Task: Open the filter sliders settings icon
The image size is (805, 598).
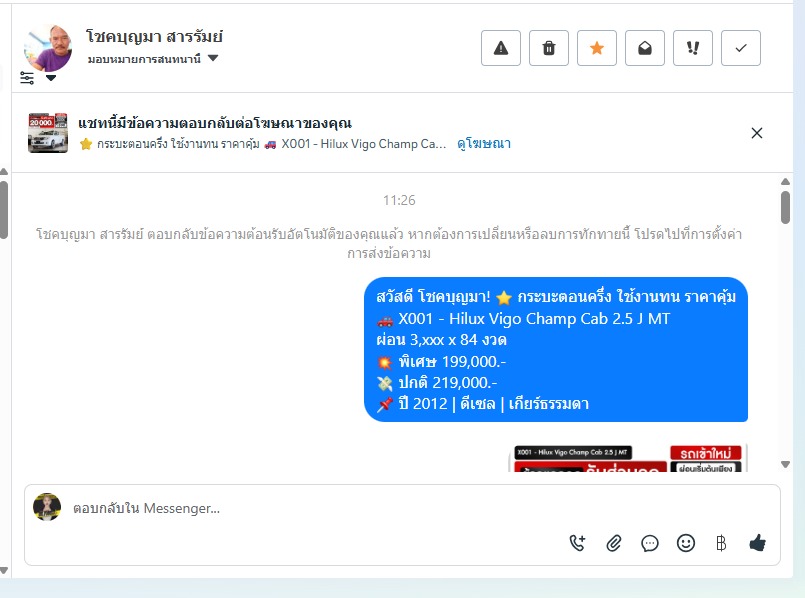Action: pyautogui.click(x=27, y=78)
